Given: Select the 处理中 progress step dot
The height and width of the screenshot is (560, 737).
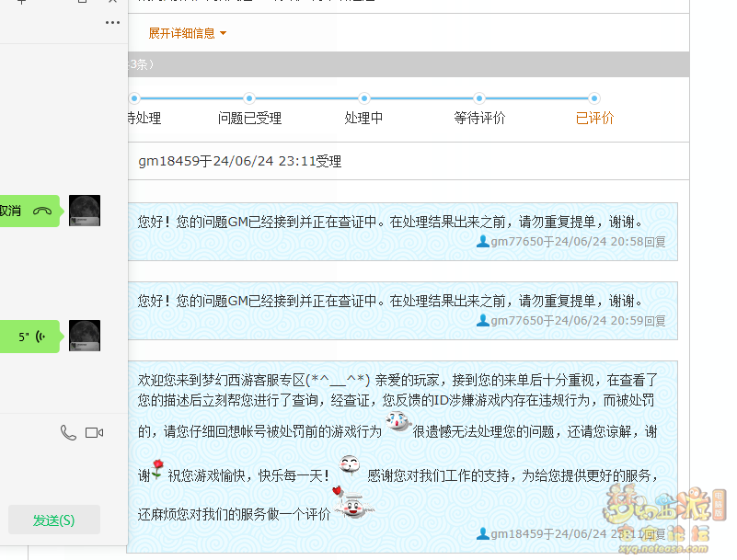Looking at the screenshot, I should pos(363,98).
